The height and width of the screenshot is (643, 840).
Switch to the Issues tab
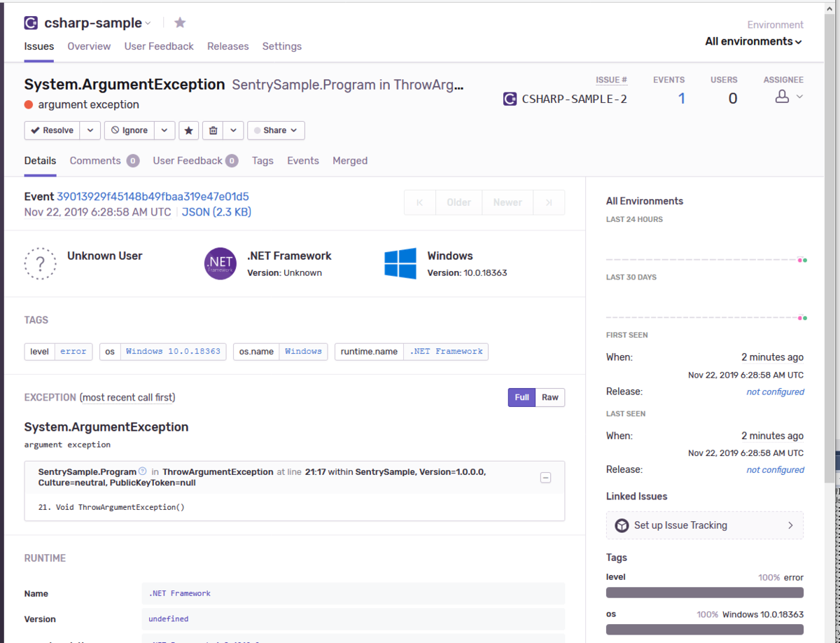pyautogui.click(x=39, y=46)
